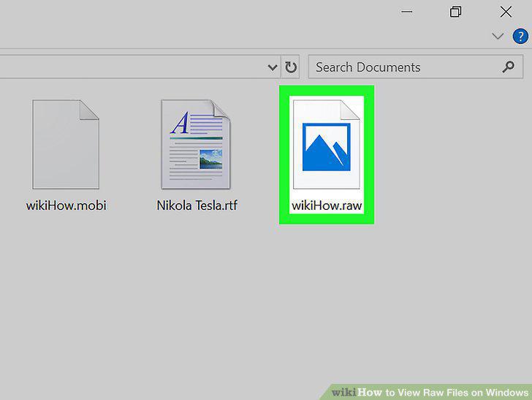Click the wikiHow.raw file name label
Image resolution: width=532 pixels, height=400 pixels.
click(327, 205)
